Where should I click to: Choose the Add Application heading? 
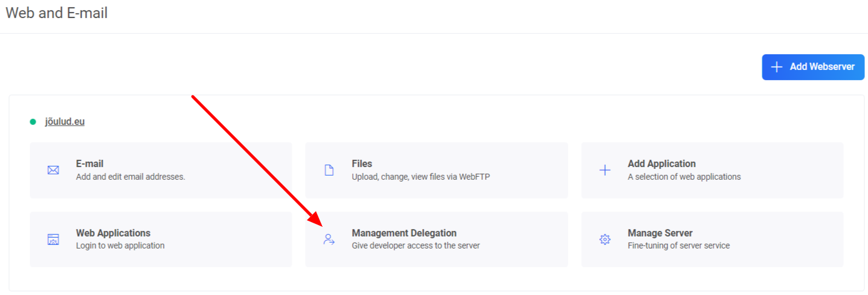661,163
